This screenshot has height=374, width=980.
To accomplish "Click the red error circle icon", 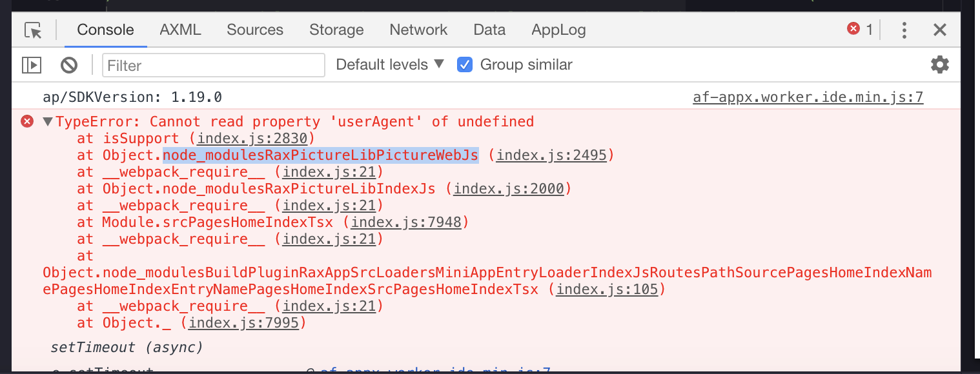I will click(26, 121).
